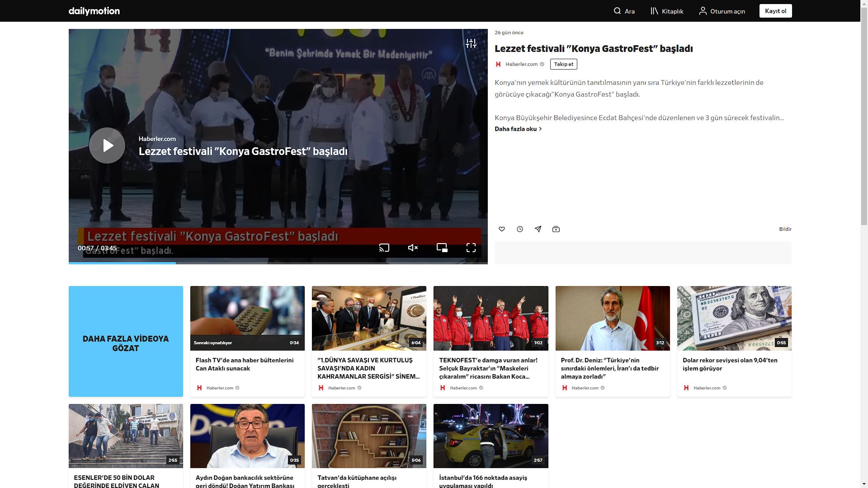The height and width of the screenshot is (488, 868).
Task: Click the Kayıt ol button
Action: click(x=776, y=11)
